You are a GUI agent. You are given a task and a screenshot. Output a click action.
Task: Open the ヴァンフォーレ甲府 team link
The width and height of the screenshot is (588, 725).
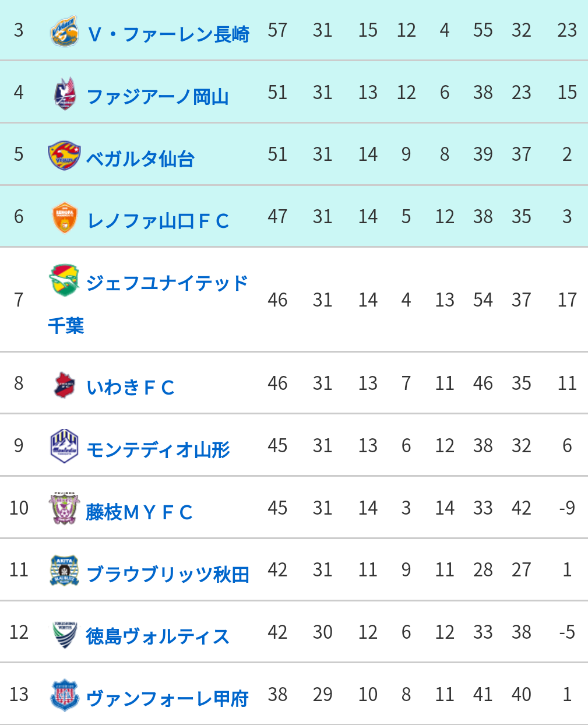point(168,698)
